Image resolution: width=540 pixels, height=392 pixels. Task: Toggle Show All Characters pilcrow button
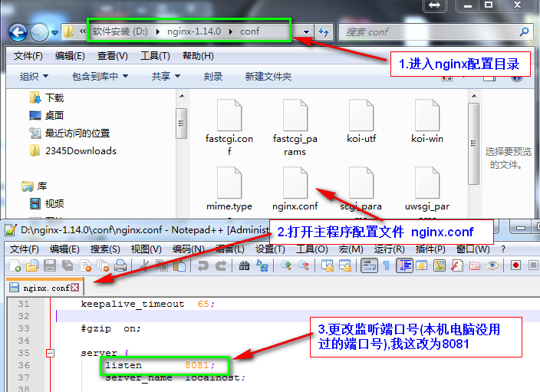tap(387, 265)
